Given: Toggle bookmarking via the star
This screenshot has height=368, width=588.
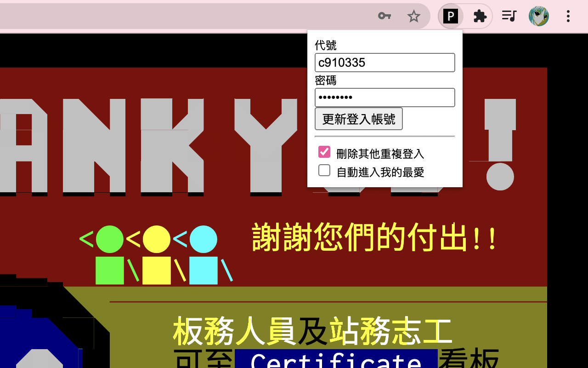Looking at the screenshot, I should (414, 16).
